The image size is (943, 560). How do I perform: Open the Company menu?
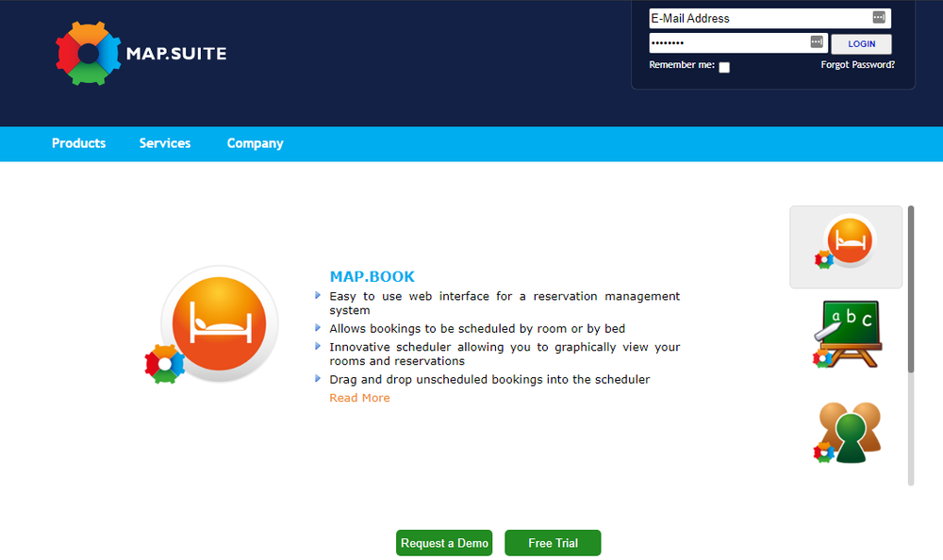(255, 143)
